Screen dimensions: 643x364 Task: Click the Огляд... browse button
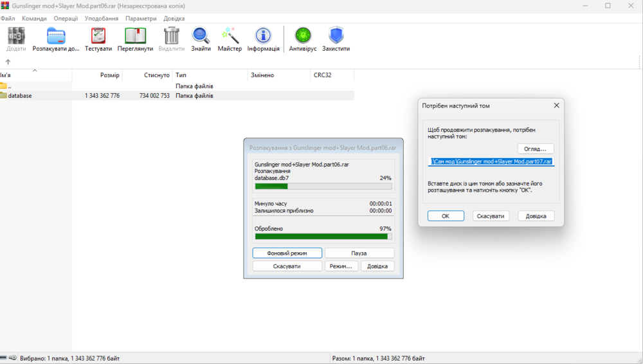pyautogui.click(x=535, y=149)
